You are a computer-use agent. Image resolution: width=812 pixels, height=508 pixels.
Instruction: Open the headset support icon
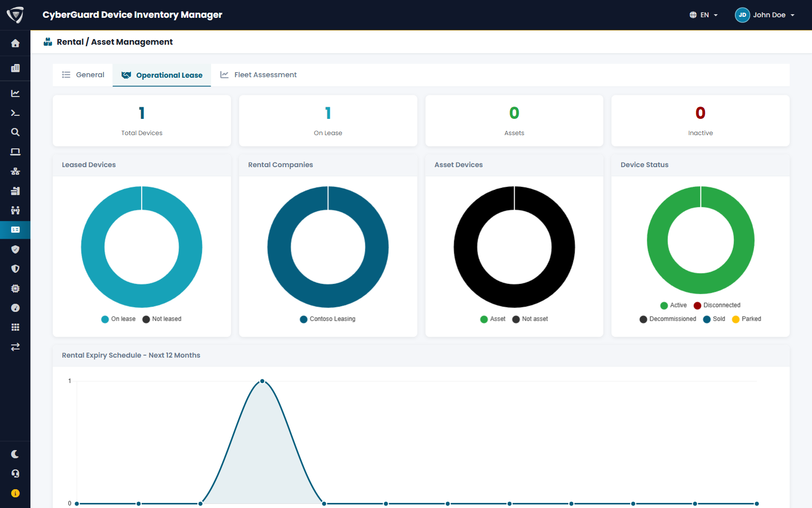15,473
